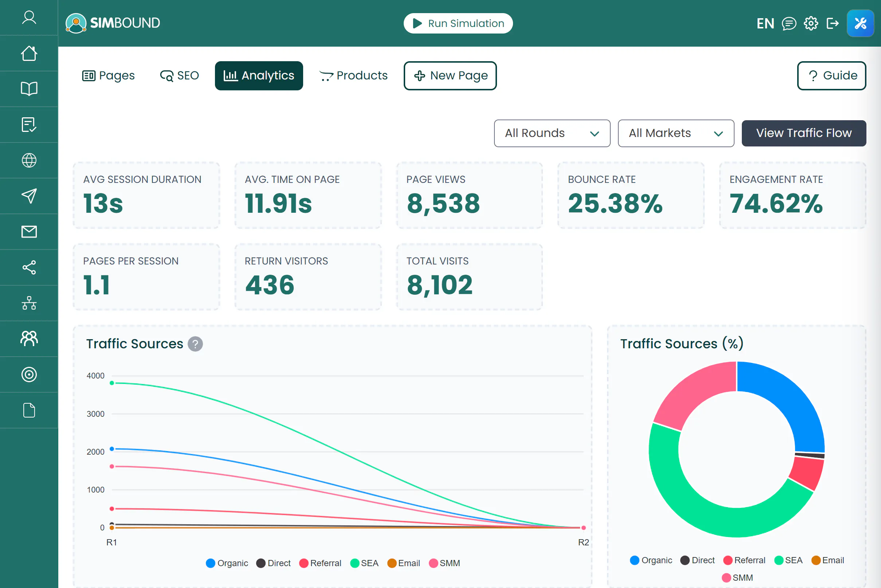This screenshot has width=881, height=588.
Task: Open the share social sidebar icon
Action: point(29,267)
